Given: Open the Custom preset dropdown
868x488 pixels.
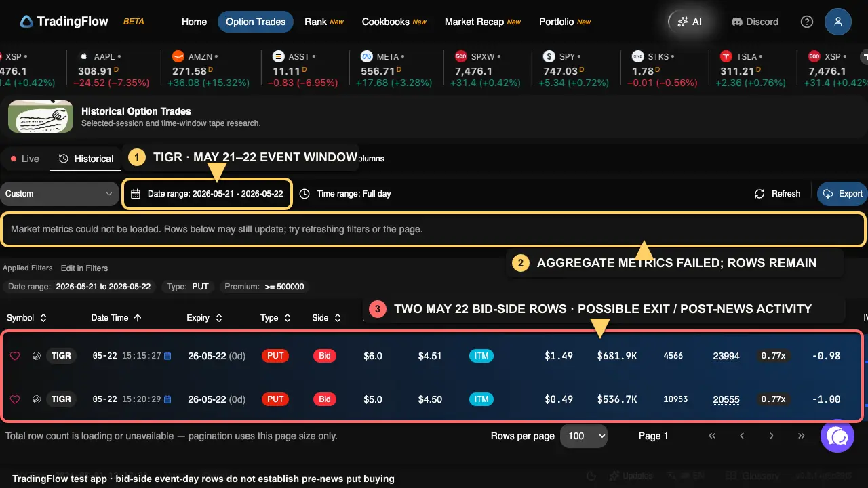Looking at the screenshot, I should tap(60, 194).
